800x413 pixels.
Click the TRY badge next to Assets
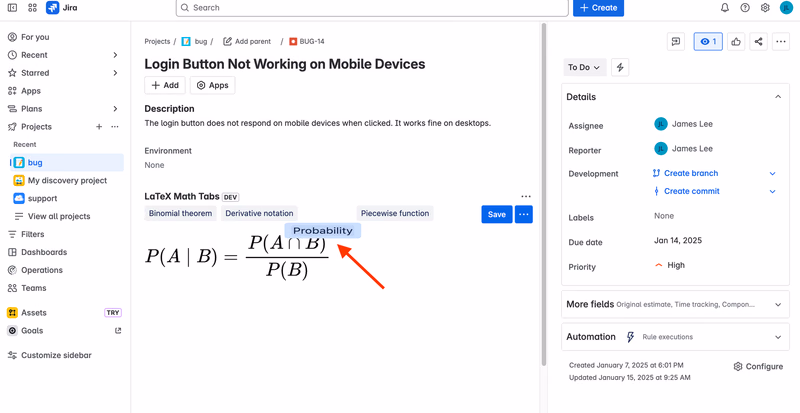113,312
